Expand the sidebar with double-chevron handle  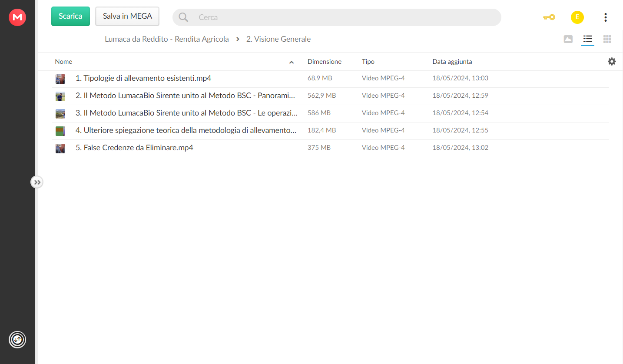tap(37, 182)
